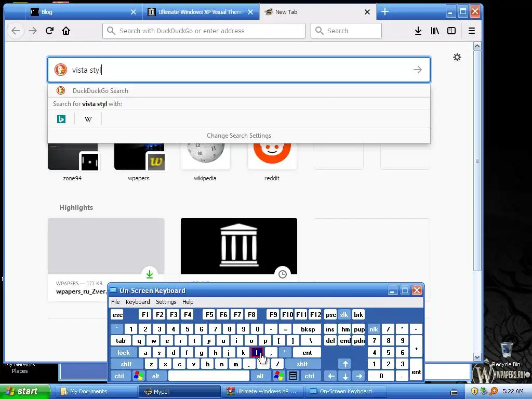Click the bksp key on keyboard
Image resolution: width=532 pixels, height=399 pixels.
click(308, 329)
